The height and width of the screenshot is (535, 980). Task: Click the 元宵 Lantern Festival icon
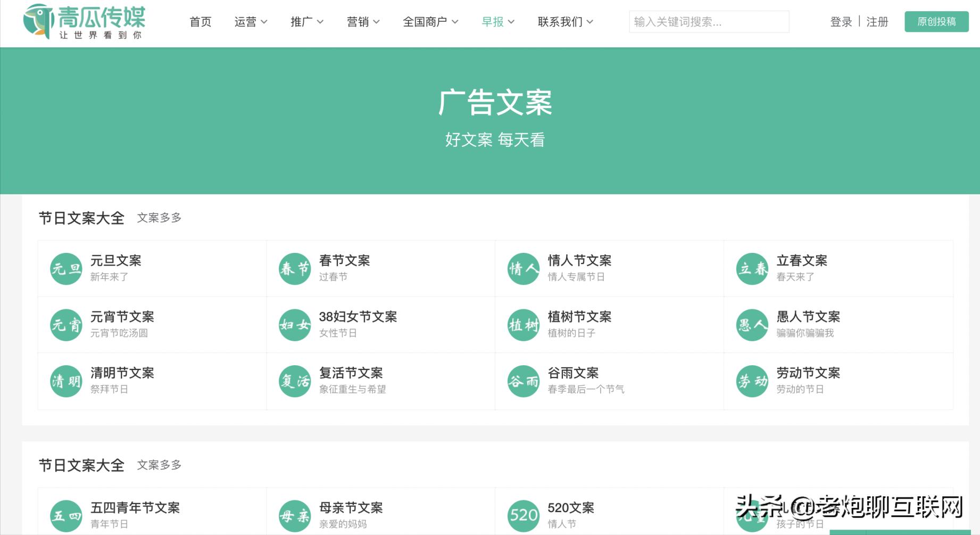65,325
